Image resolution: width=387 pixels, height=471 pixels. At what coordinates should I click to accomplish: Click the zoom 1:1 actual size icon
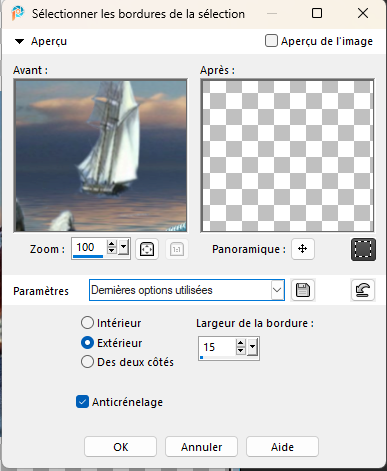(177, 249)
